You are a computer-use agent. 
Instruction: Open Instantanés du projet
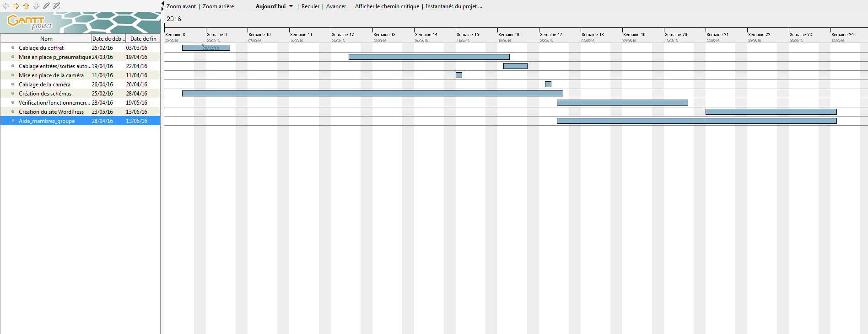453,6
